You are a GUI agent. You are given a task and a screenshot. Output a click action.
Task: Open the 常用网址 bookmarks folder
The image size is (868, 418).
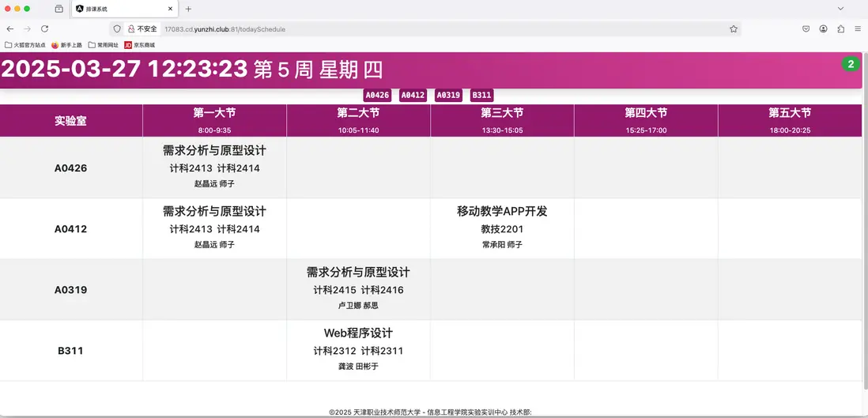tap(103, 45)
